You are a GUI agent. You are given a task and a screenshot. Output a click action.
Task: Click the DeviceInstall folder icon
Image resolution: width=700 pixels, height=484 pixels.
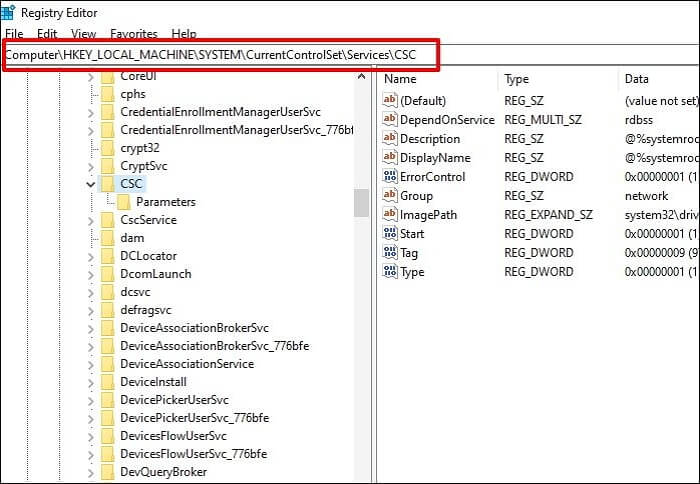108,382
